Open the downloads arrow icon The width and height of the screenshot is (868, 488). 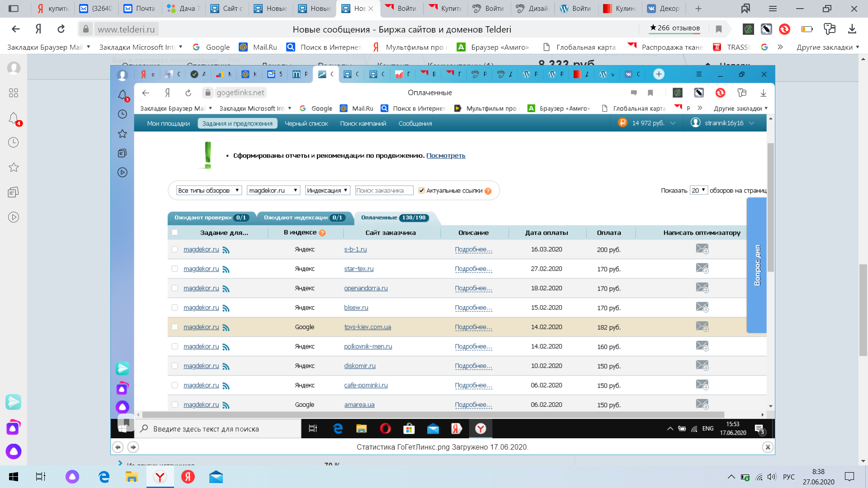[x=852, y=29]
